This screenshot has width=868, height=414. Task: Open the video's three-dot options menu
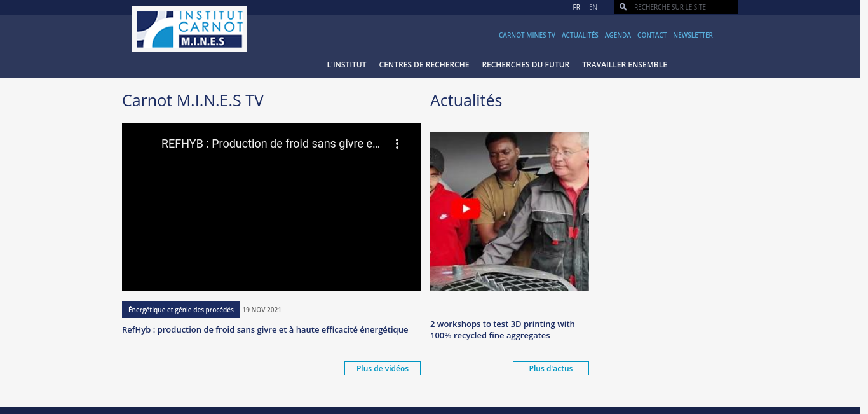coord(397,144)
